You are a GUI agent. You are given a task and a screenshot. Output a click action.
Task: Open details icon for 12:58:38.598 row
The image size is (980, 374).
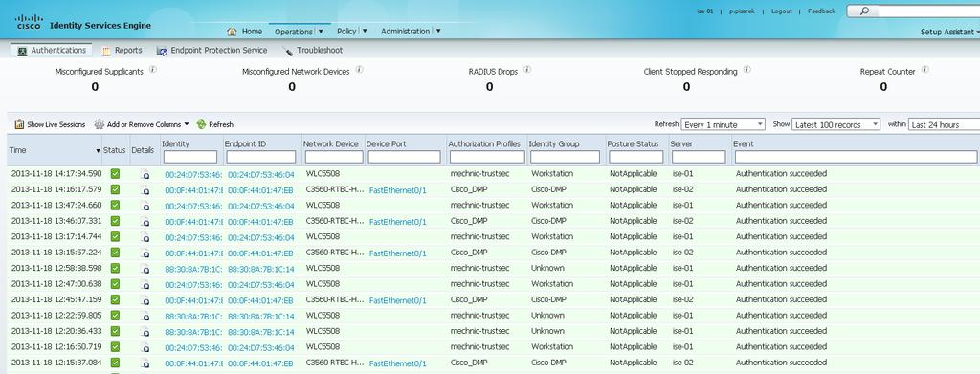point(145,269)
